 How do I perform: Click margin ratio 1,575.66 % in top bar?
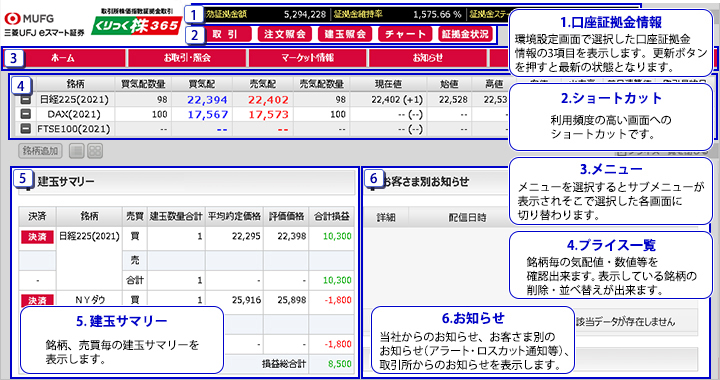tap(437, 14)
